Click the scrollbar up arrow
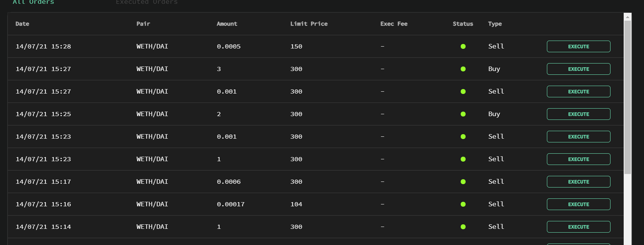644x245 pixels. tap(627, 17)
